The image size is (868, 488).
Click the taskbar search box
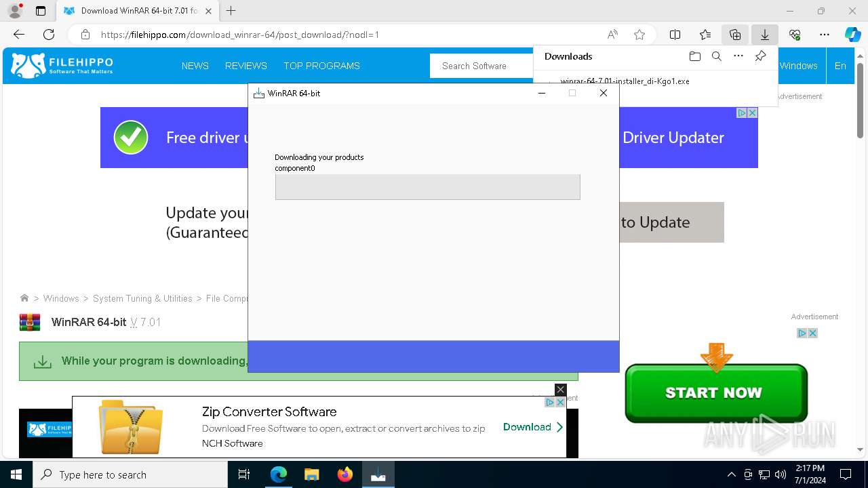(x=130, y=474)
